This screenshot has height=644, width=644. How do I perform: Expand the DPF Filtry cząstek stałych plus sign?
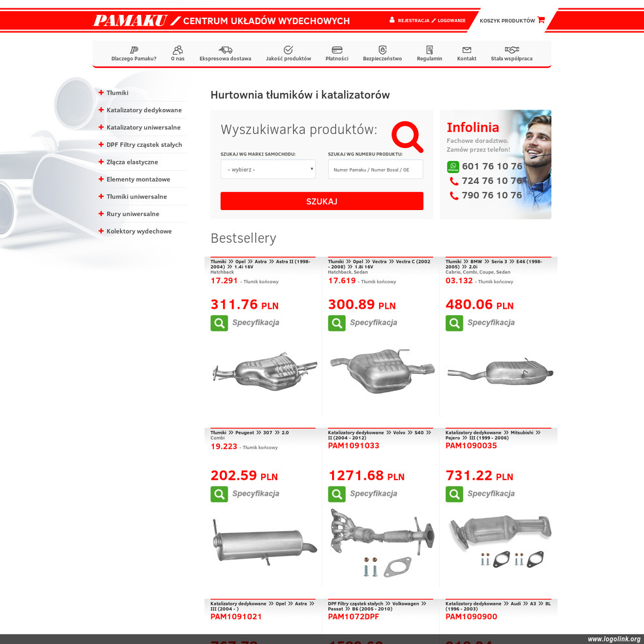(x=101, y=144)
